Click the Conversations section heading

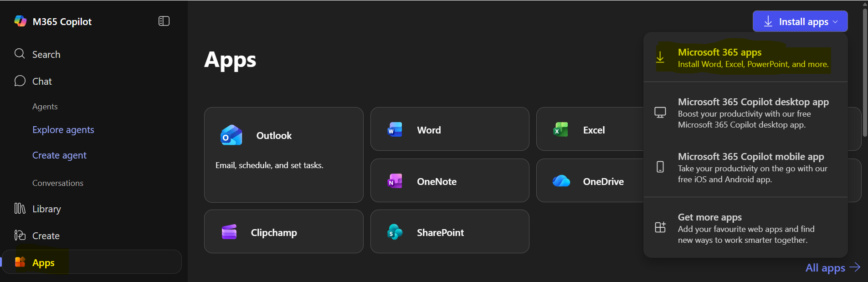pyautogui.click(x=58, y=183)
